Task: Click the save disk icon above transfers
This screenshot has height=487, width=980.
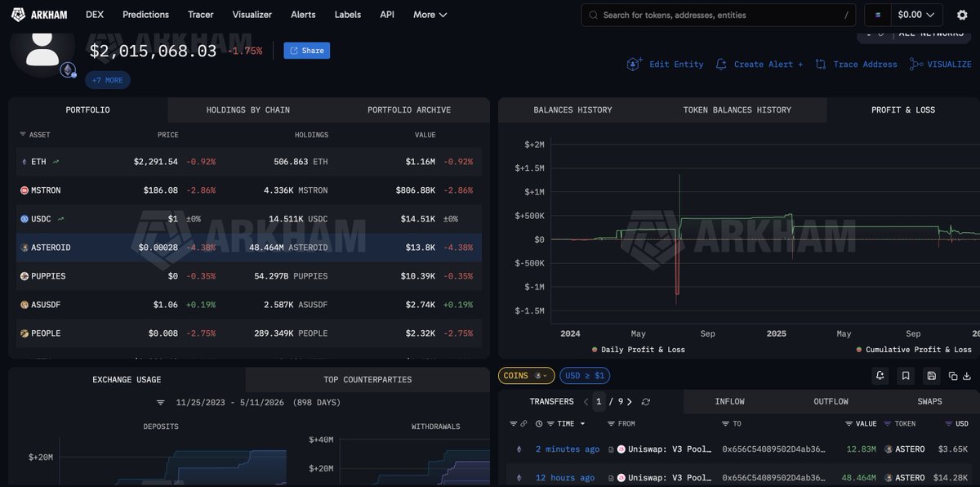Action: click(932, 376)
